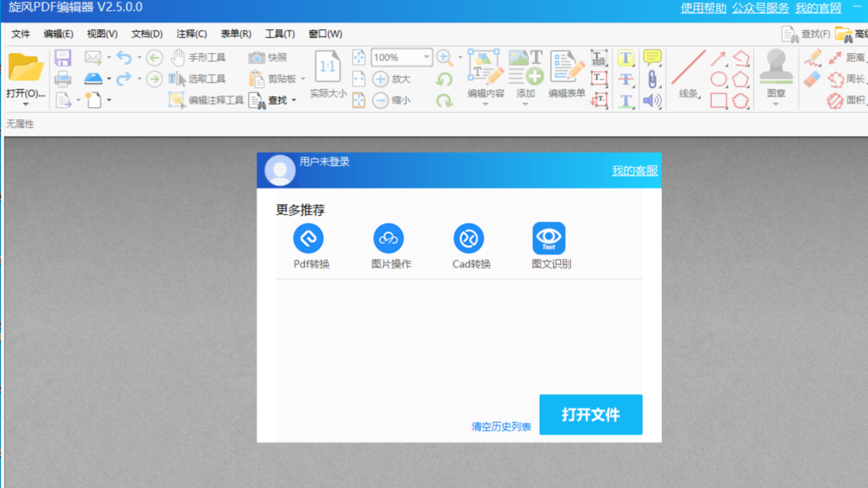Viewport: 868px width, 488px height.
Task: Expand the Edit Content (编辑内容) dropdown
Action: [x=486, y=104]
